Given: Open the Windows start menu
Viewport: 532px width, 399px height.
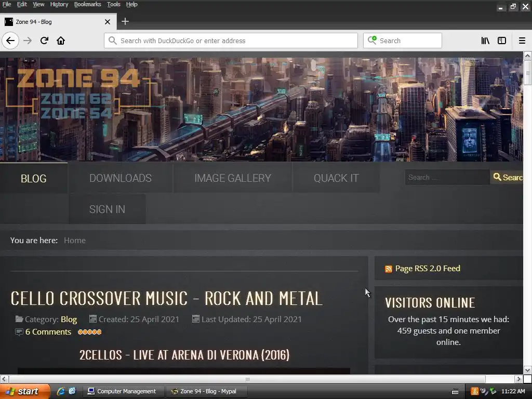Looking at the screenshot, I should [x=25, y=391].
